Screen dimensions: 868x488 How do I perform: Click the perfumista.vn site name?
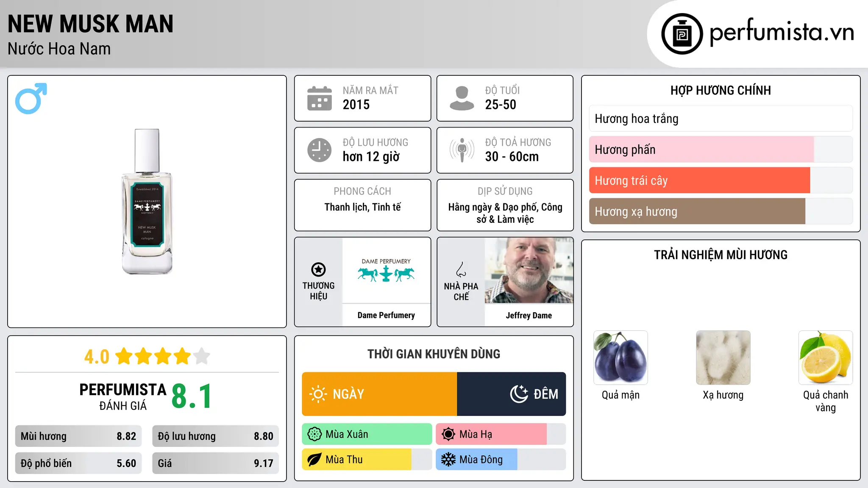(782, 32)
